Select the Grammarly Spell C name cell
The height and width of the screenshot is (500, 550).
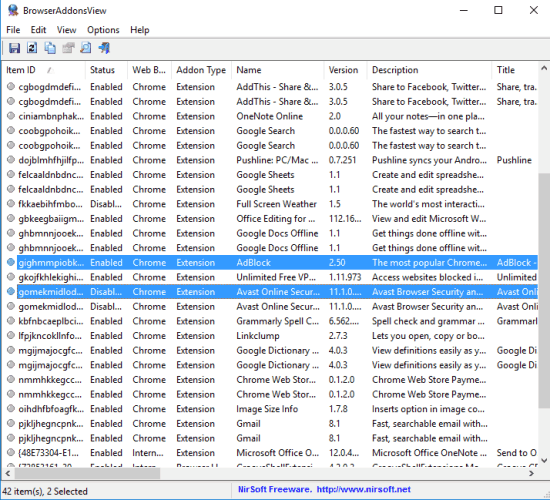pyautogui.click(x=277, y=321)
